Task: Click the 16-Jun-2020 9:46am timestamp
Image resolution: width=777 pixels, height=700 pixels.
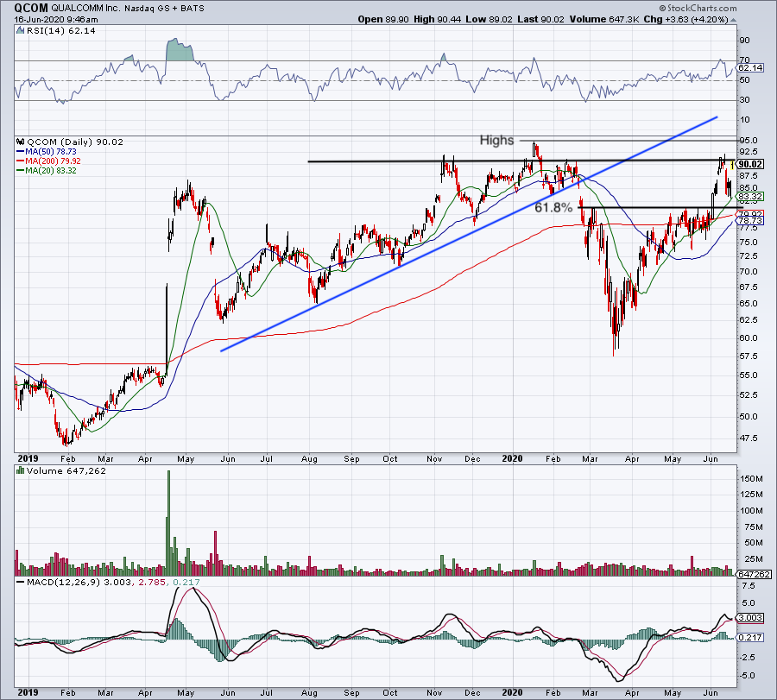Action: (56, 20)
